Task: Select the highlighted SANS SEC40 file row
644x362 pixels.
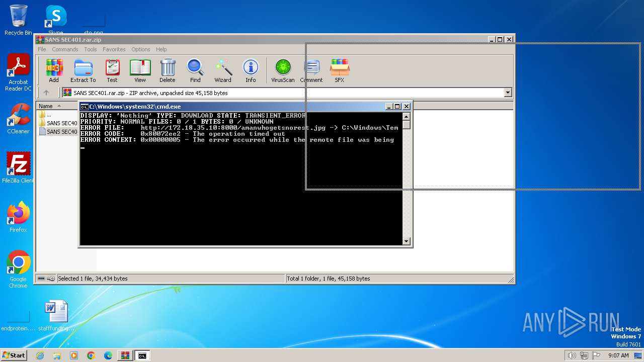Action: (58, 132)
